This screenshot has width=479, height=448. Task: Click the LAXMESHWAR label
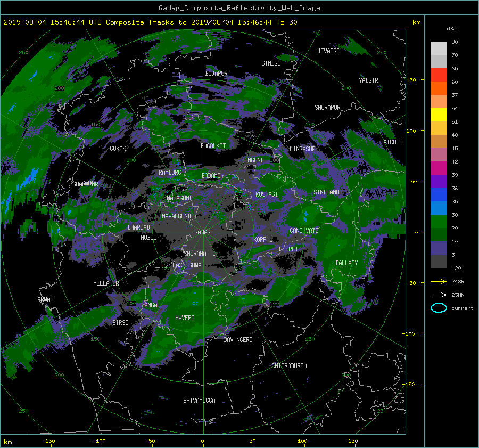click(188, 265)
